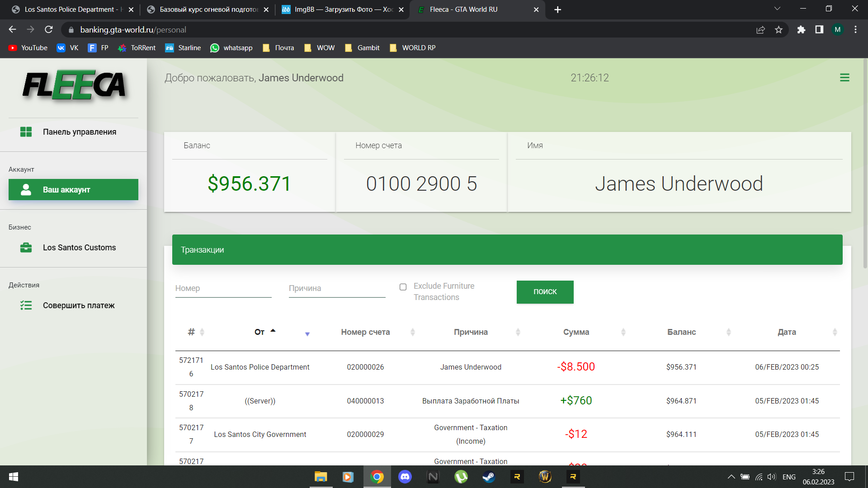Reload the banking page
The height and width of the screenshot is (488, 868).
[x=49, y=30]
